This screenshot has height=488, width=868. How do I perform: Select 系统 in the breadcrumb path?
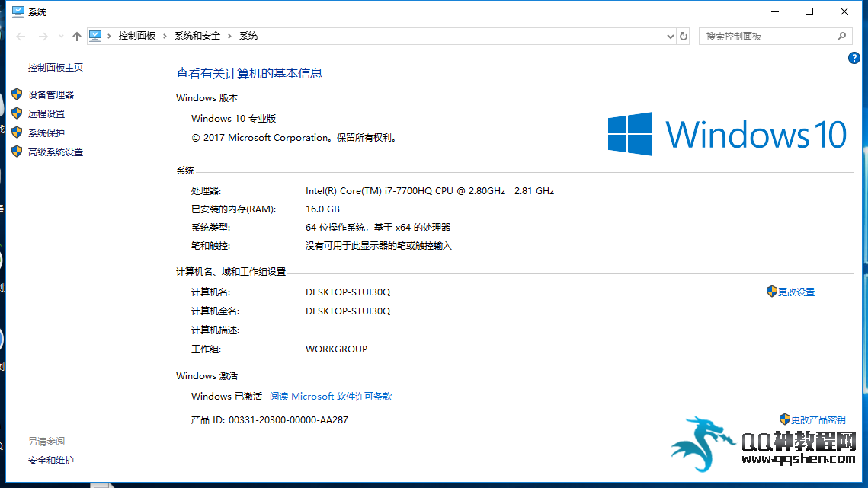coord(248,36)
